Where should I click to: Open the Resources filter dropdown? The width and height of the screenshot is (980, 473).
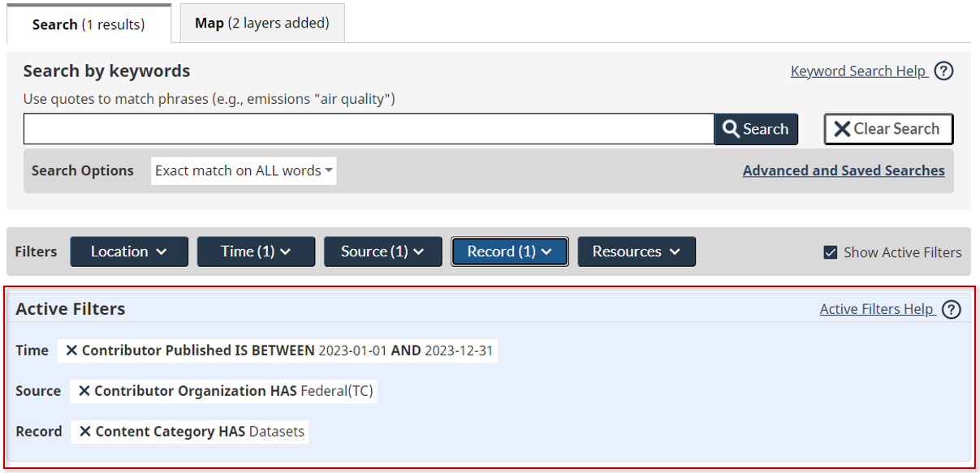[636, 252]
